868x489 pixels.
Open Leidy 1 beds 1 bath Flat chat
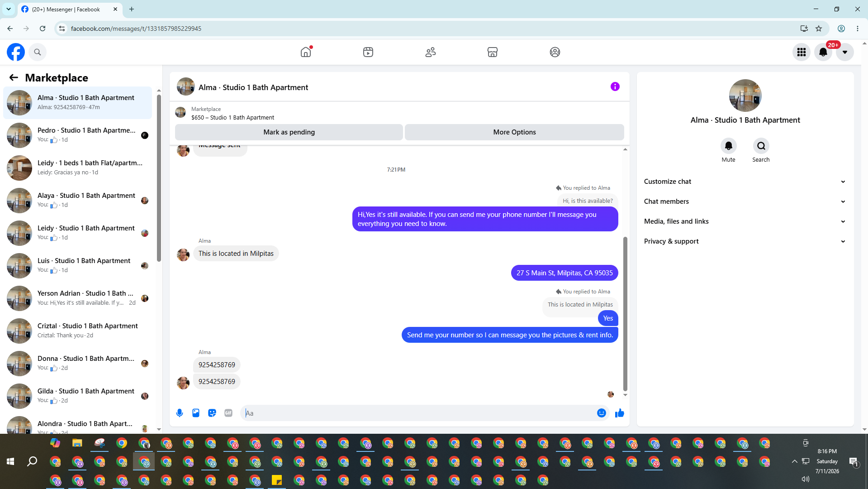(x=78, y=168)
